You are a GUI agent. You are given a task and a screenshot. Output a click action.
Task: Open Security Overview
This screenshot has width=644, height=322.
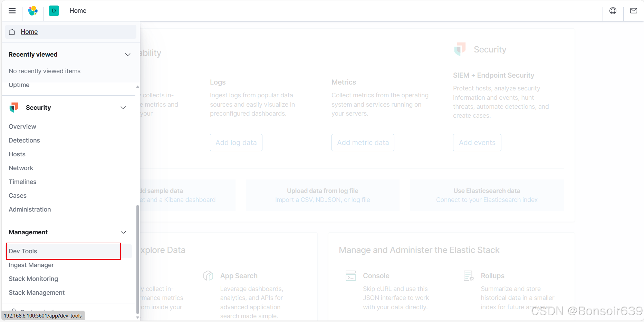pyautogui.click(x=22, y=127)
